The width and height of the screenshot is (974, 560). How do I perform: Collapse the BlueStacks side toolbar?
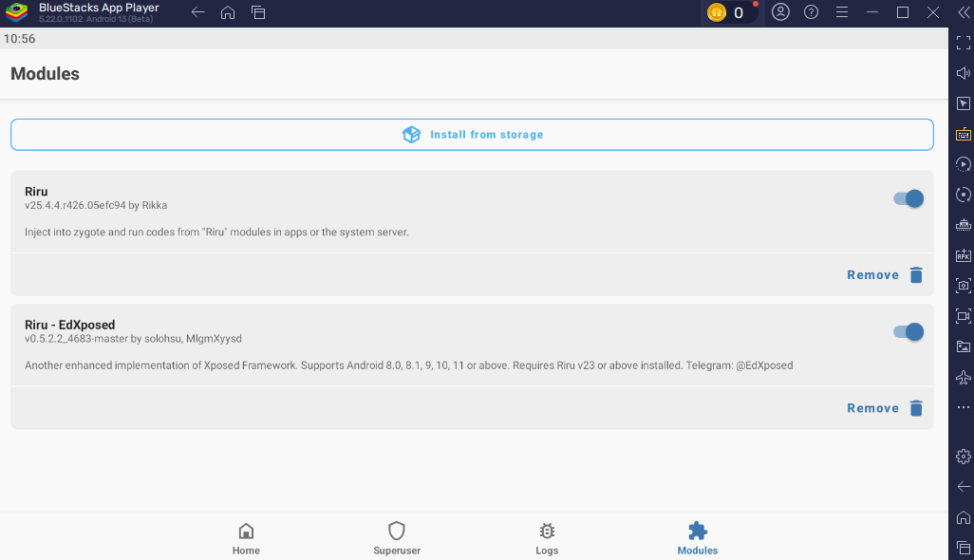click(x=964, y=12)
